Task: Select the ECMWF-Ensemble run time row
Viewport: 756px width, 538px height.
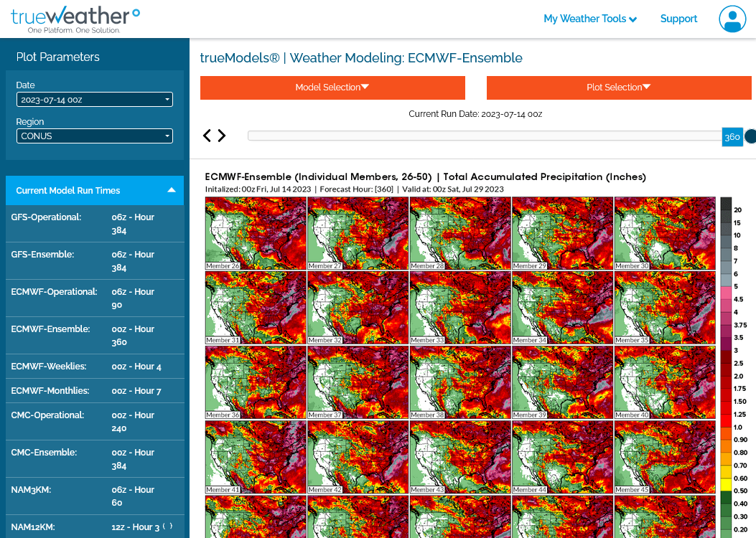Action: (95, 336)
